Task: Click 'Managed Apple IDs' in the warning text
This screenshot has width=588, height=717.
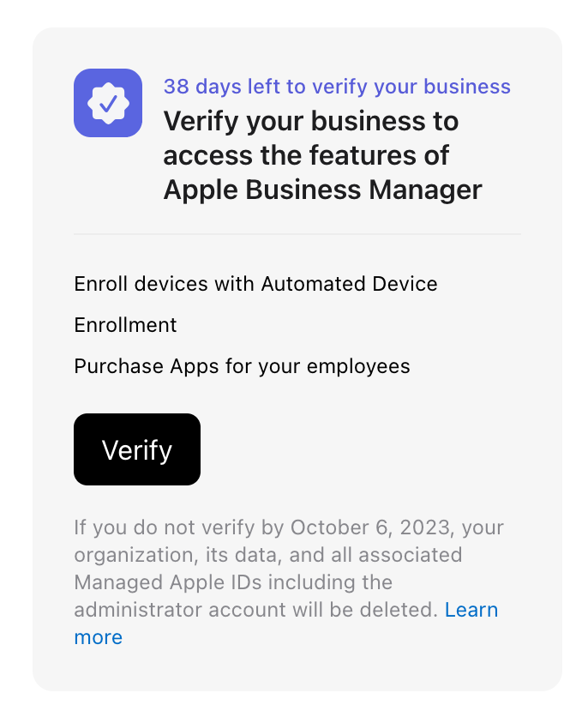Action: pos(168,582)
